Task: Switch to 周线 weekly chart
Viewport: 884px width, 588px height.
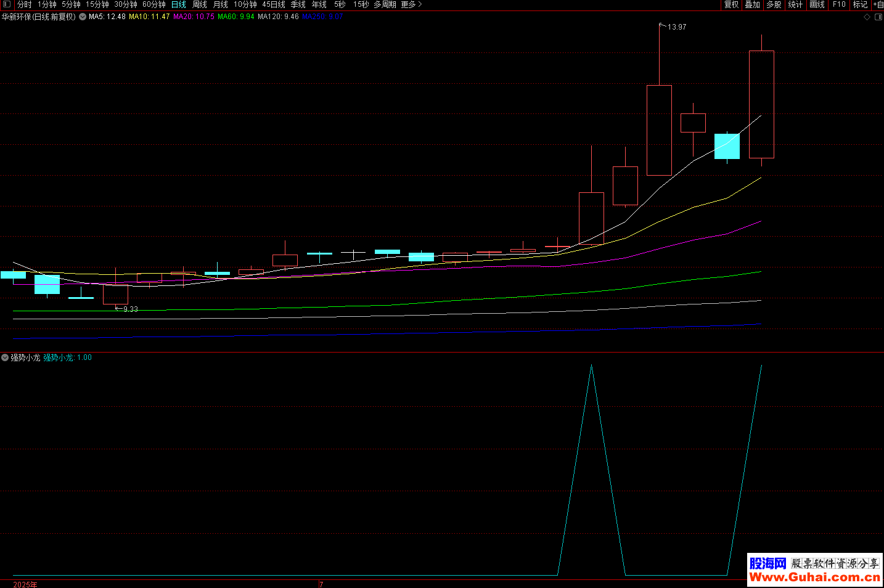Action: click(200, 4)
